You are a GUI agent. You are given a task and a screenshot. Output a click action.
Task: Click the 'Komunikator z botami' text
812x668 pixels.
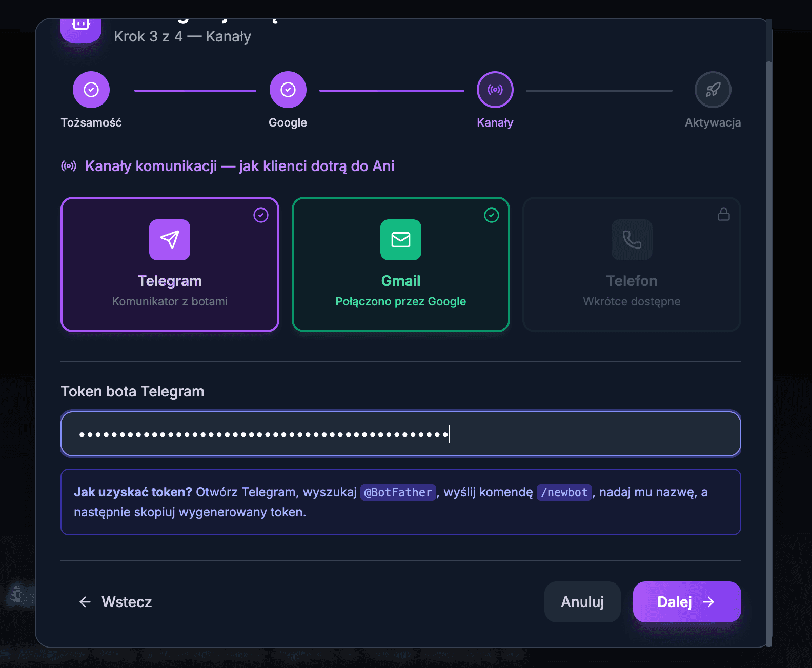pyautogui.click(x=170, y=301)
